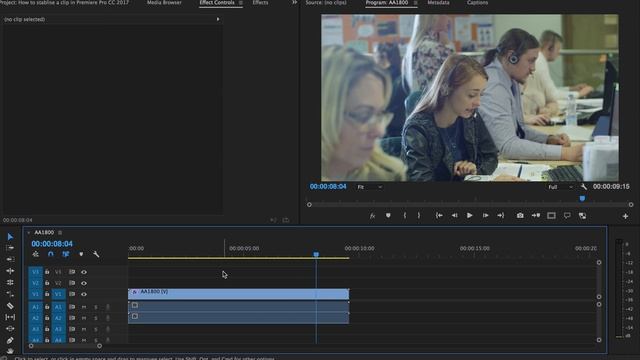640x360 pixels.
Task: Click the timeline playhead marker
Action: click(316, 254)
